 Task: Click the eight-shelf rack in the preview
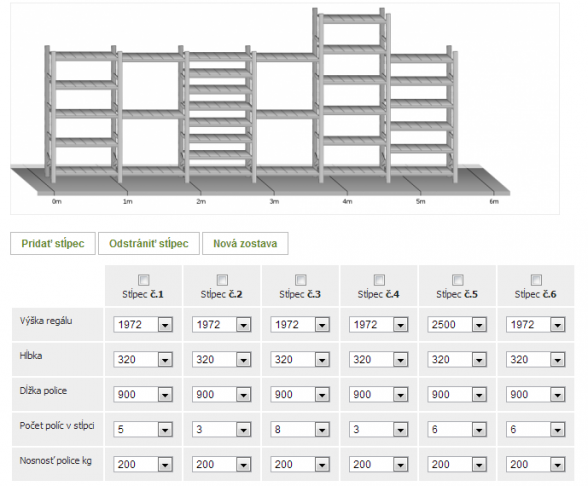click(x=218, y=112)
